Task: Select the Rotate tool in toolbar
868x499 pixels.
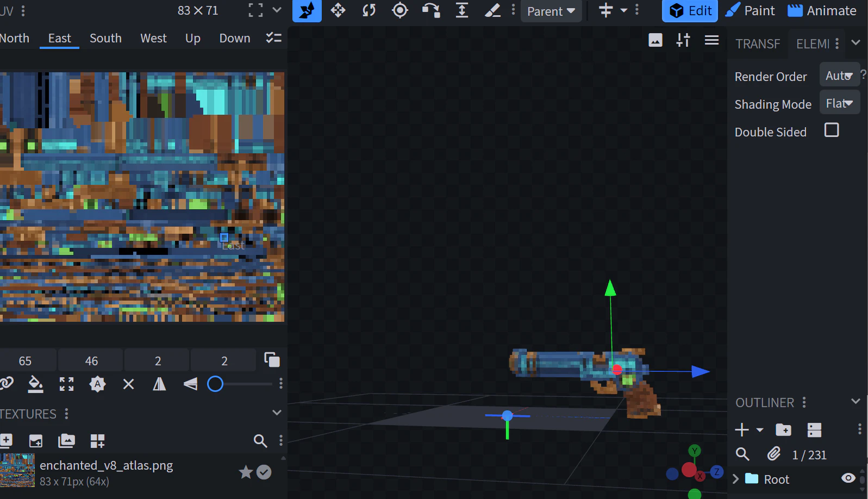Action: (369, 10)
